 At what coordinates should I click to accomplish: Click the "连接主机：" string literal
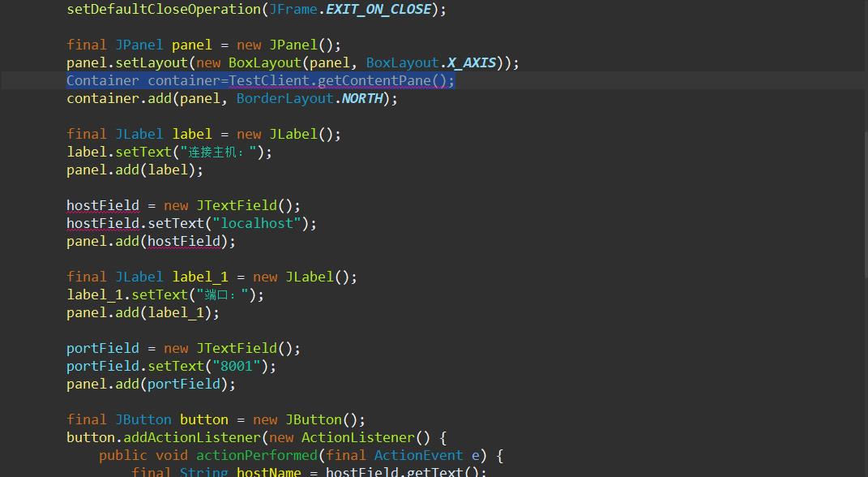[x=219, y=152]
